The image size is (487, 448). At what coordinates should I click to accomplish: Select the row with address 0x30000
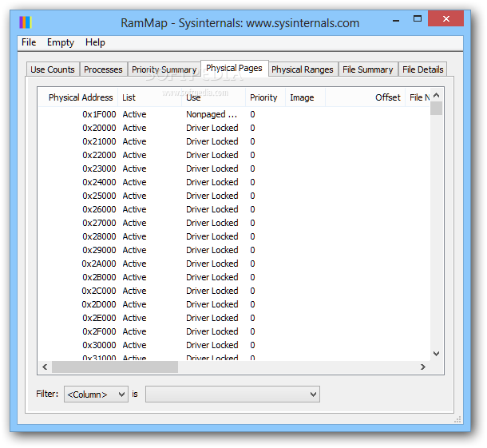click(234, 345)
